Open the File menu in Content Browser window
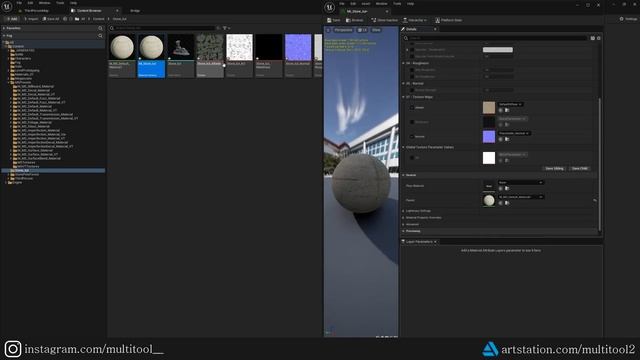640x360 pixels. [x=19, y=3]
